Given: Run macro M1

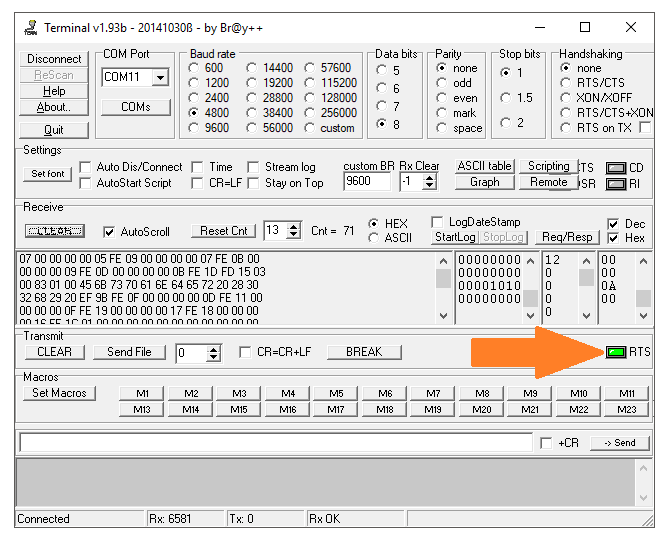Looking at the screenshot, I should coord(142,393).
